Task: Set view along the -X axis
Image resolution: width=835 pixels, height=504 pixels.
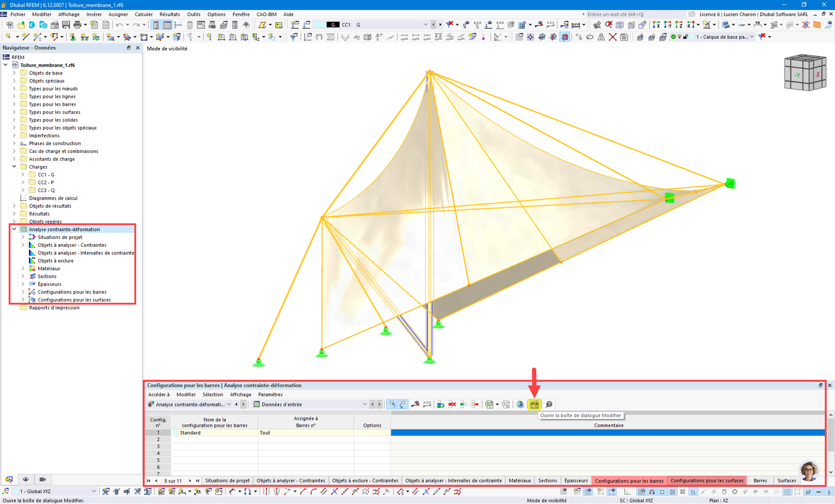Action: click(x=690, y=25)
